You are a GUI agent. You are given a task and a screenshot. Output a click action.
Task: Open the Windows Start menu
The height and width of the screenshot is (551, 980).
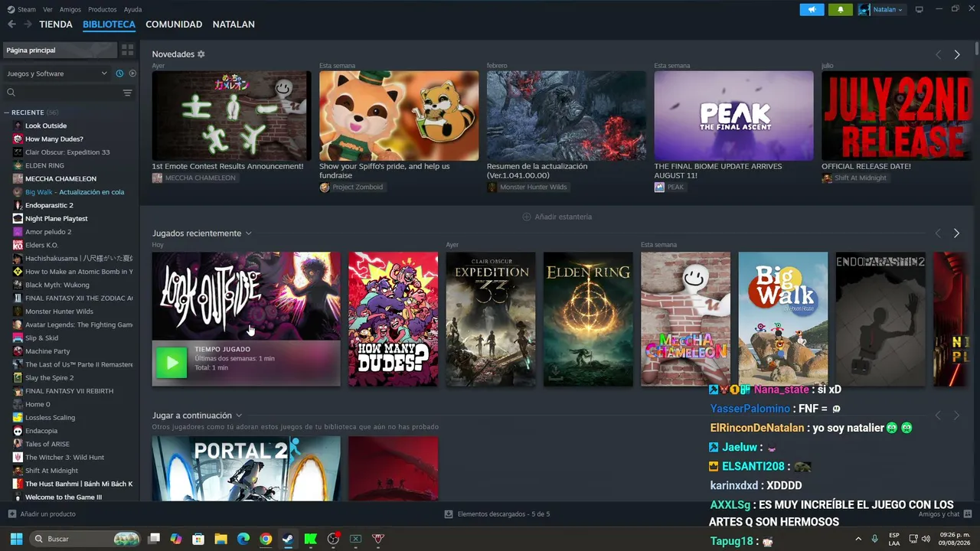click(16, 539)
